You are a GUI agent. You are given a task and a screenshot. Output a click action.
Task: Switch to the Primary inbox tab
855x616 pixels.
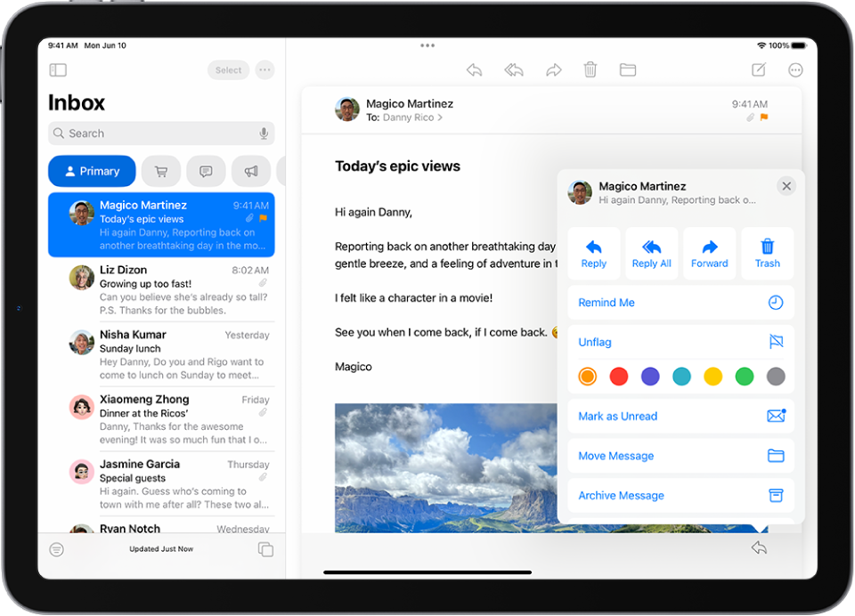coord(92,171)
